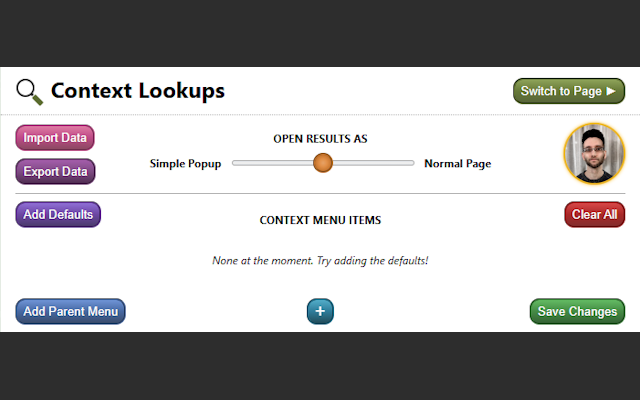Select the Normal Page label
This screenshot has width=640, height=400.
(x=457, y=163)
